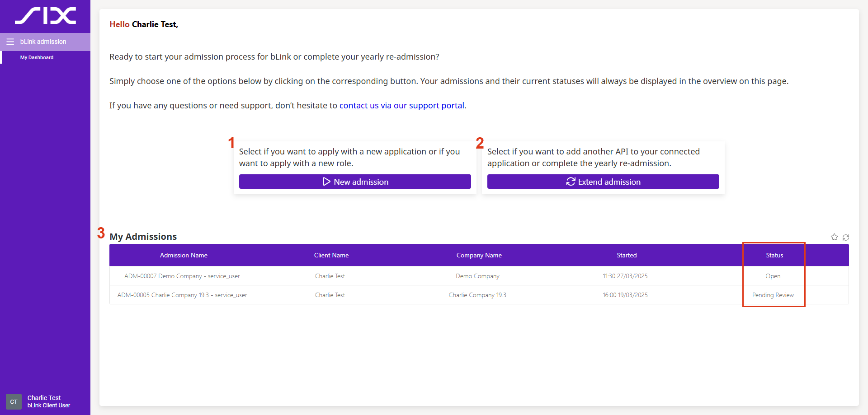Viewport: 868px width, 415px height.
Task: Refresh the My Admissions table
Action: pyautogui.click(x=846, y=237)
